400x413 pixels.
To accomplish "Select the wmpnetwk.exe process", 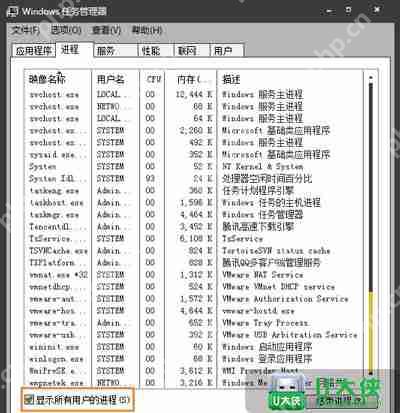I will 56,383.
